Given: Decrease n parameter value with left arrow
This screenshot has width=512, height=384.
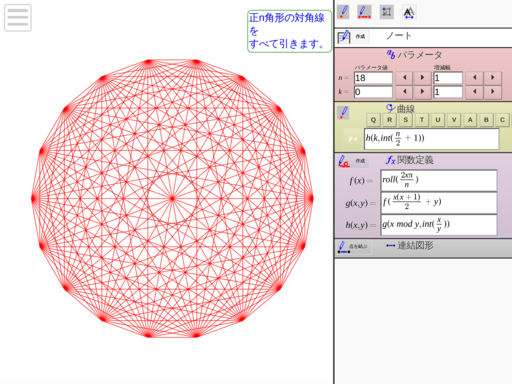Looking at the screenshot, I should click(404, 78).
